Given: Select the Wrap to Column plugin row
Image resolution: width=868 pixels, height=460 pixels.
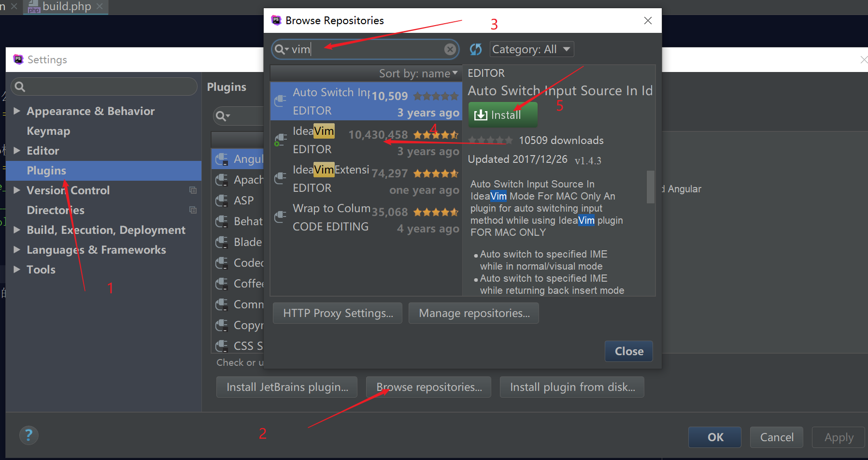Looking at the screenshot, I should click(366, 217).
